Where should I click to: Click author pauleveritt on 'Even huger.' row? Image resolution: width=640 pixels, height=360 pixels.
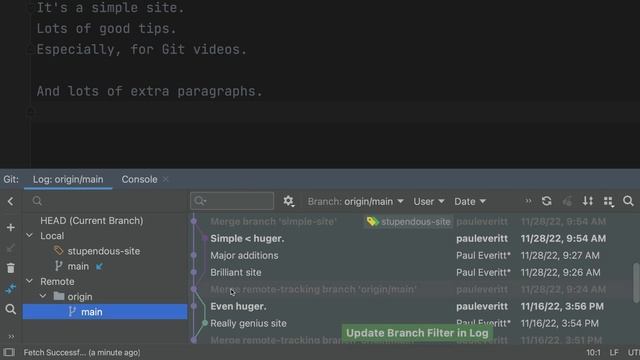tap(482, 306)
